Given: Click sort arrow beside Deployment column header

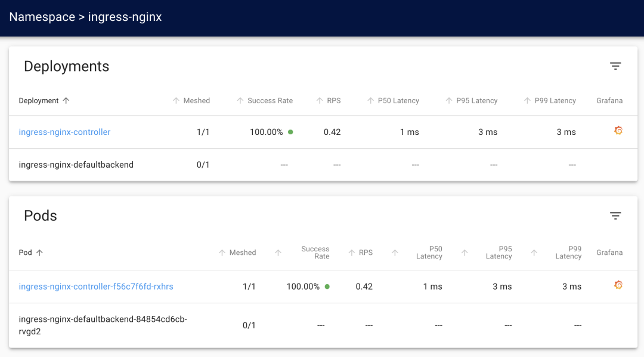Looking at the screenshot, I should point(66,101).
